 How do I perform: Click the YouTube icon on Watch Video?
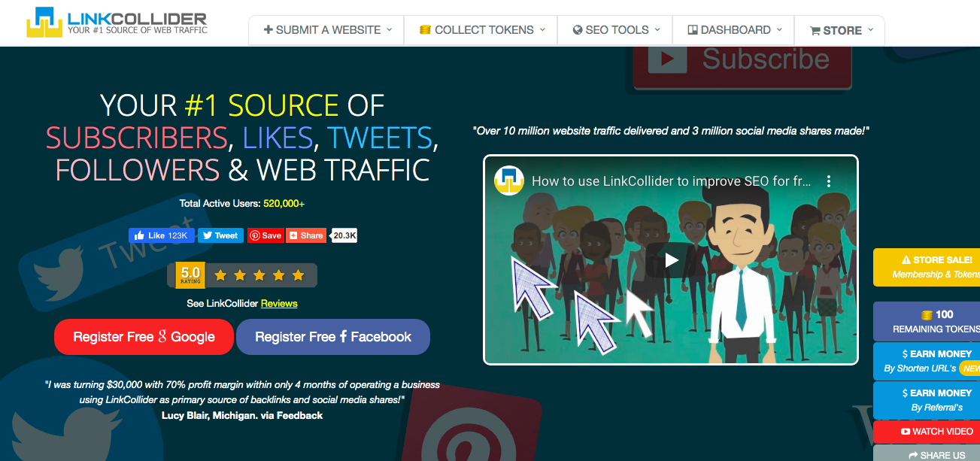(x=906, y=432)
